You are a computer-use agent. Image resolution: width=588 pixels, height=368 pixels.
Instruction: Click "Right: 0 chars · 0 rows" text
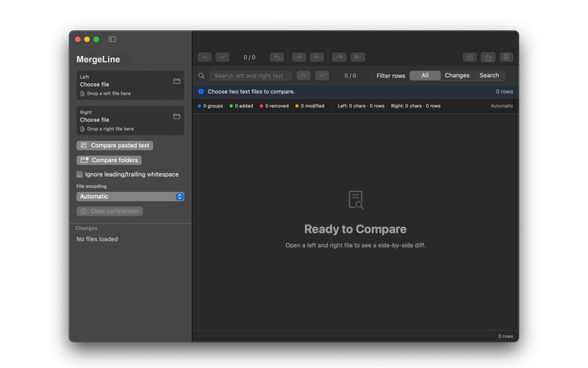tap(415, 106)
